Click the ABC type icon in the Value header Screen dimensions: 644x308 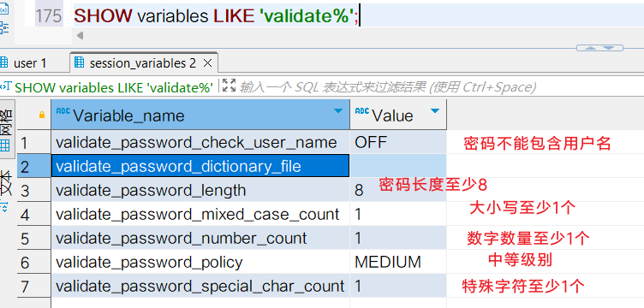click(x=362, y=111)
